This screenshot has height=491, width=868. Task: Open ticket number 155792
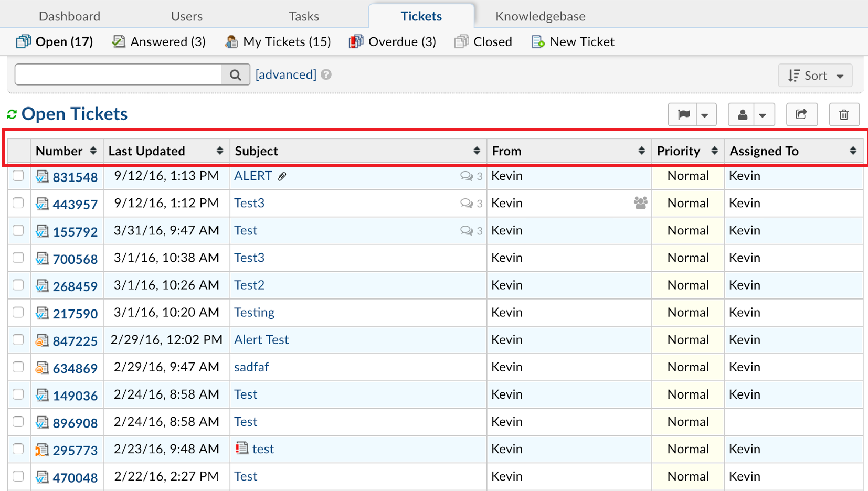coord(76,231)
